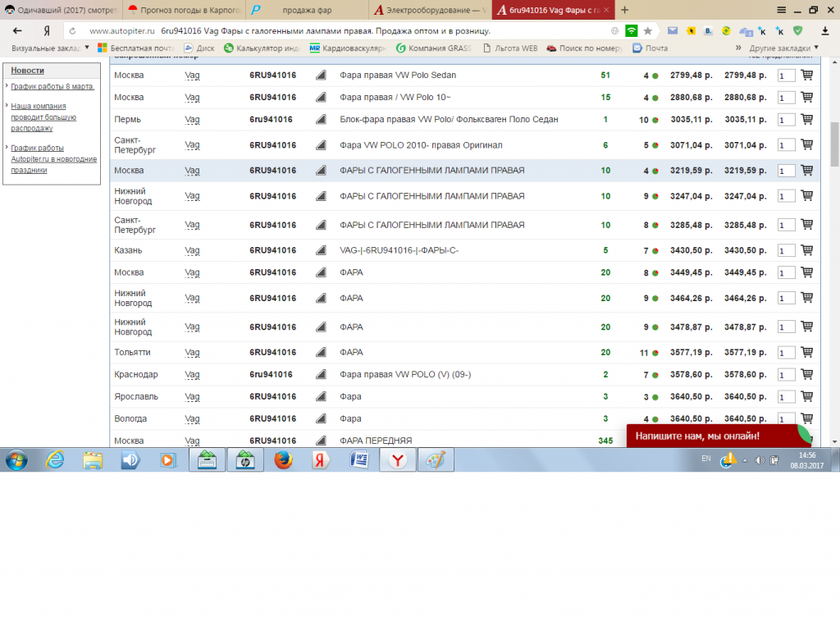Open photo icon for Фара правая VW Polo Sedan
The height and width of the screenshot is (617, 840).
click(321, 75)
